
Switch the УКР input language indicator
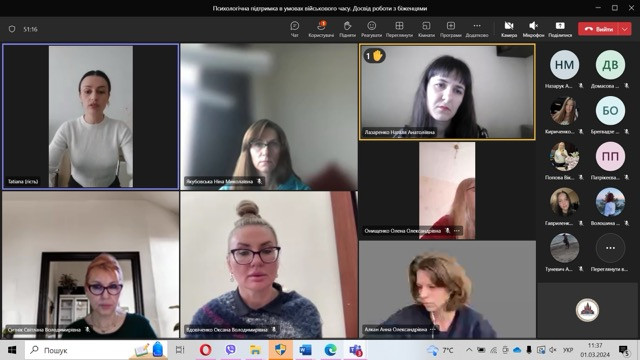click(568, 350)
